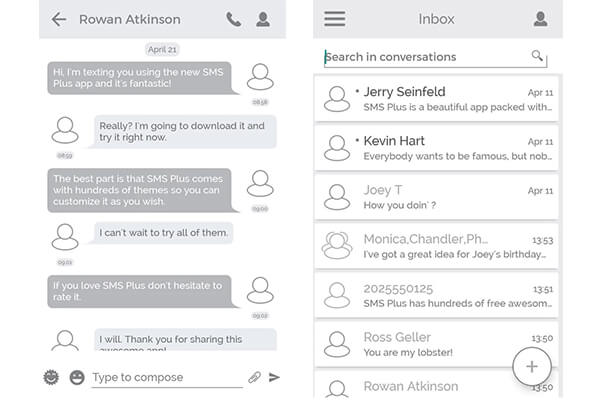The width and height of the screenshot is (600, 400).
Task: Click the avatar beside 2025550125
Action: [337, 295]
